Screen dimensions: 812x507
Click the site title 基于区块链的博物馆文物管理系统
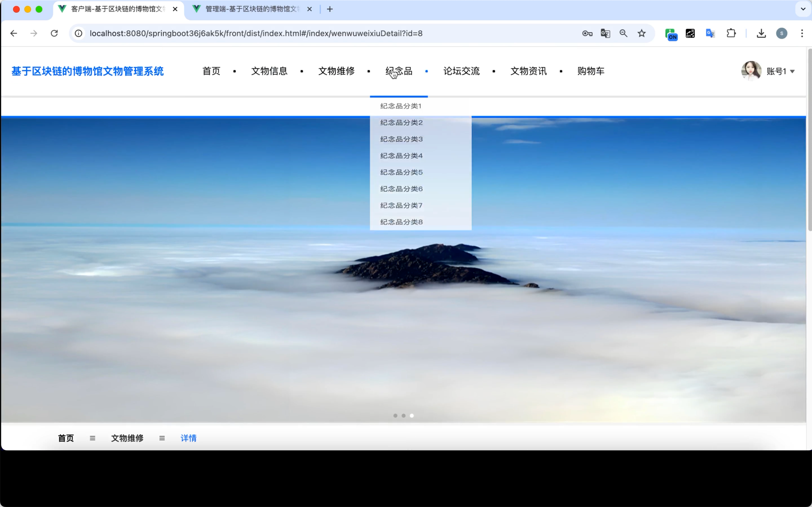click(x=88, y=71)
